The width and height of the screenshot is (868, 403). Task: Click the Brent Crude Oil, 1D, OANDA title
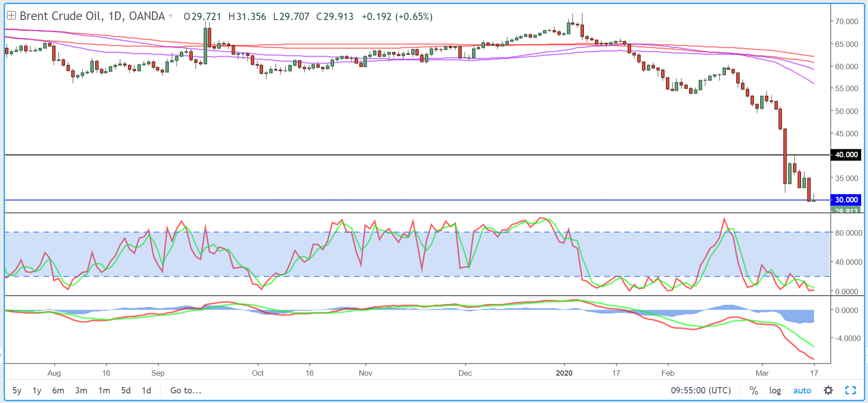pyautogui.click(x=92, y=16)
